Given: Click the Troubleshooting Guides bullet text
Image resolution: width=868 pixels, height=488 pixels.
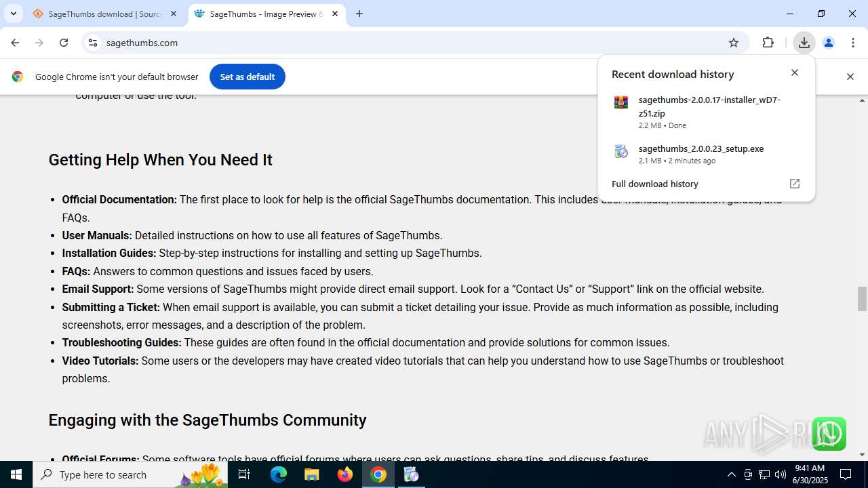Looking at the screenshot, I should click(366, 342).
